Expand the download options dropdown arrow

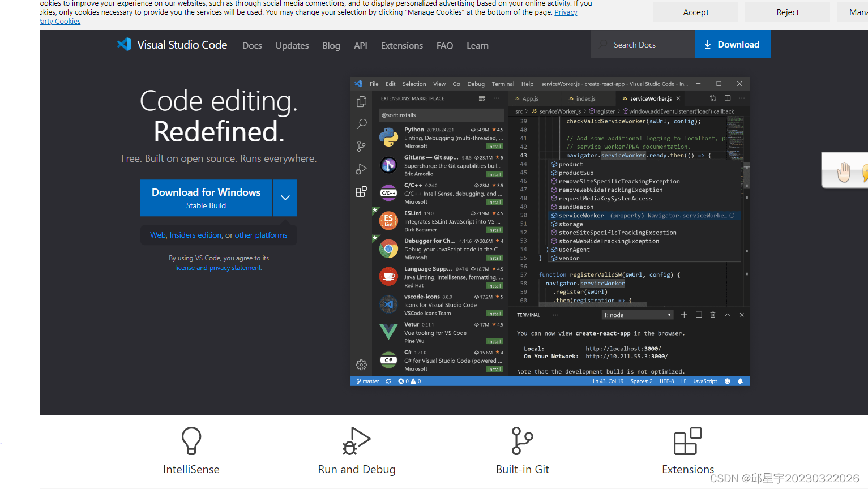coord(285,198)
